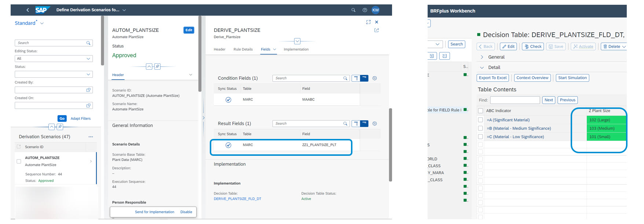The image size is (644, 224).
Task: Click Check in BRFplus toolbar
Action: (533, 47)
